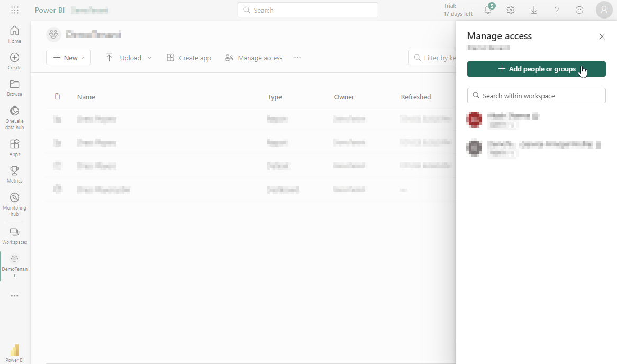Open Monitoring hub in the sidebar
The height and width of the screenshot is (364, 617).
click(x=15, y=204)
